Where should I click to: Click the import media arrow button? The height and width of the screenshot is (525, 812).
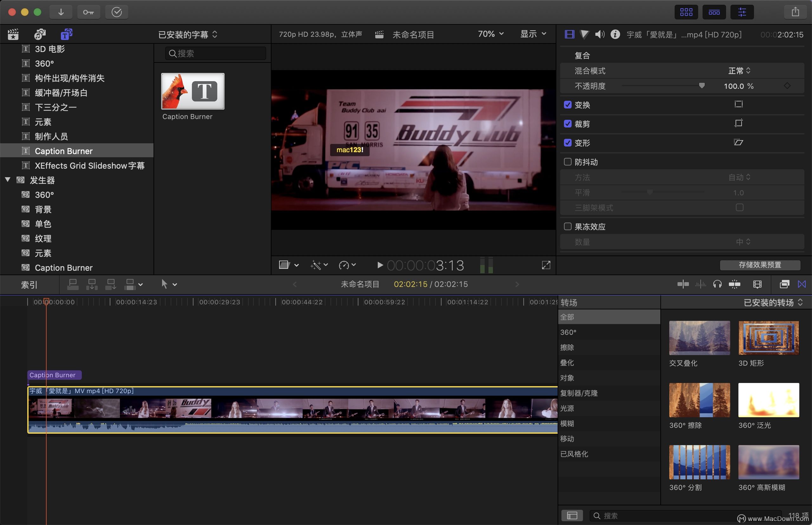pos(61,12)
